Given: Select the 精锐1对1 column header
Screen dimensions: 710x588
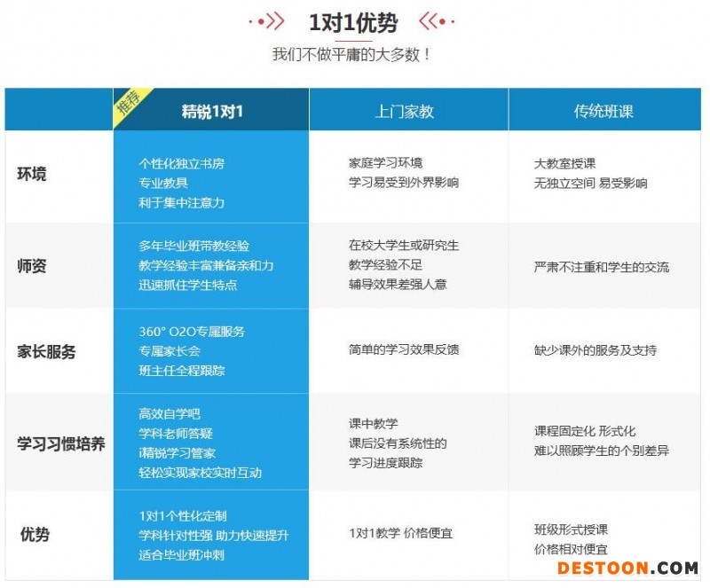Looking at the screenshot, I should point(211,112).
